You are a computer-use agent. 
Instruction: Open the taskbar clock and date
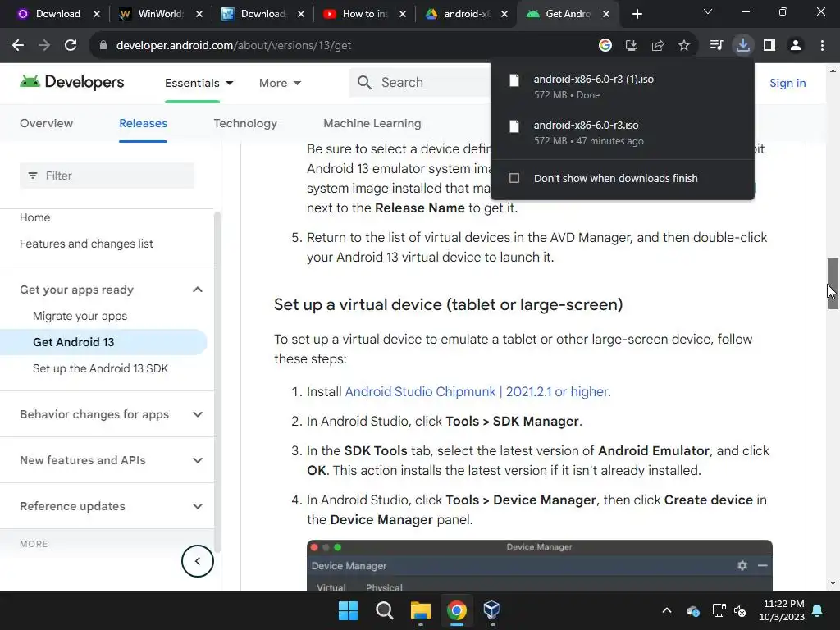[782, 610]
